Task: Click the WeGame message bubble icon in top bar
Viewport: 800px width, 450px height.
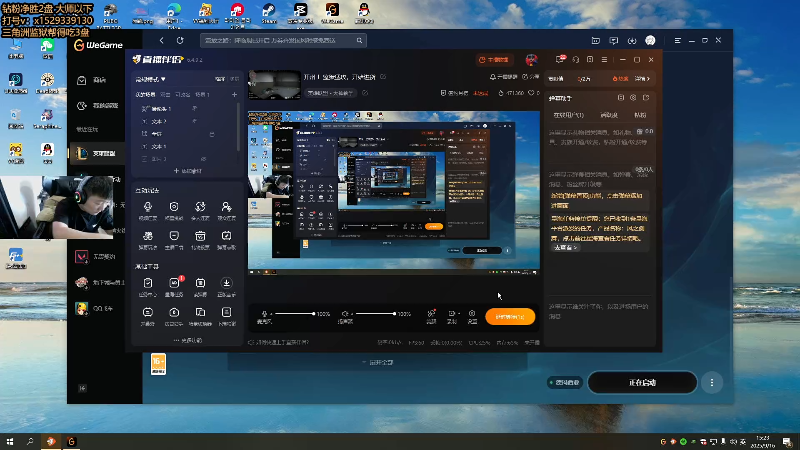Action: click(x=614, y=41)
